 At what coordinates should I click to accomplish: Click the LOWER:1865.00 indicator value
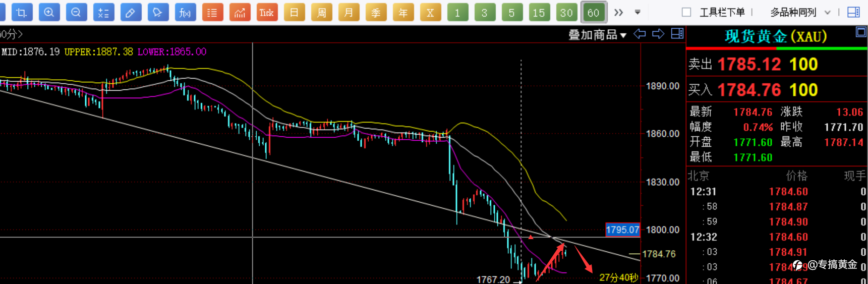(x=172, y=51)
